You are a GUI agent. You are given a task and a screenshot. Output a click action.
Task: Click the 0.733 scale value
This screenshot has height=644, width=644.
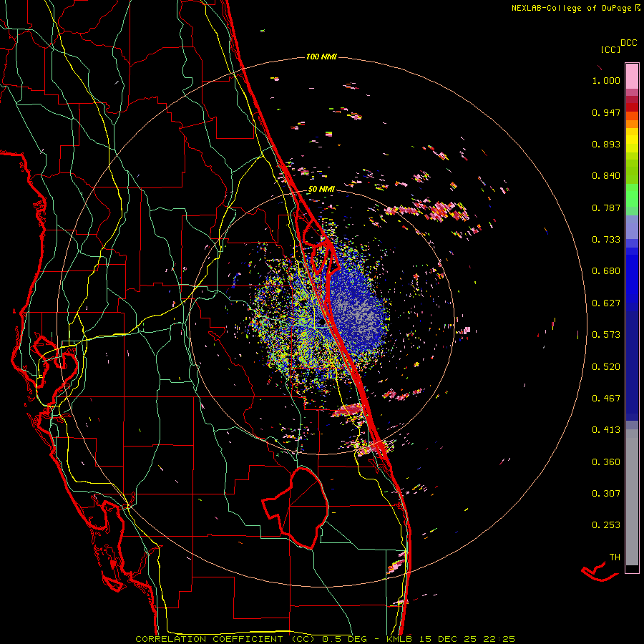tap(606, 240)
